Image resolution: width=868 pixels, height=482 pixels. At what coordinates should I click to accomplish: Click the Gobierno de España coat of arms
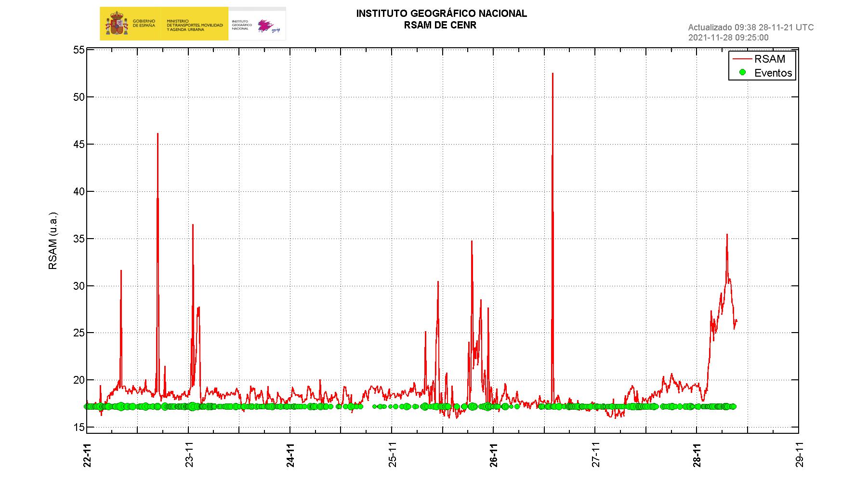(x=116, y=24)
